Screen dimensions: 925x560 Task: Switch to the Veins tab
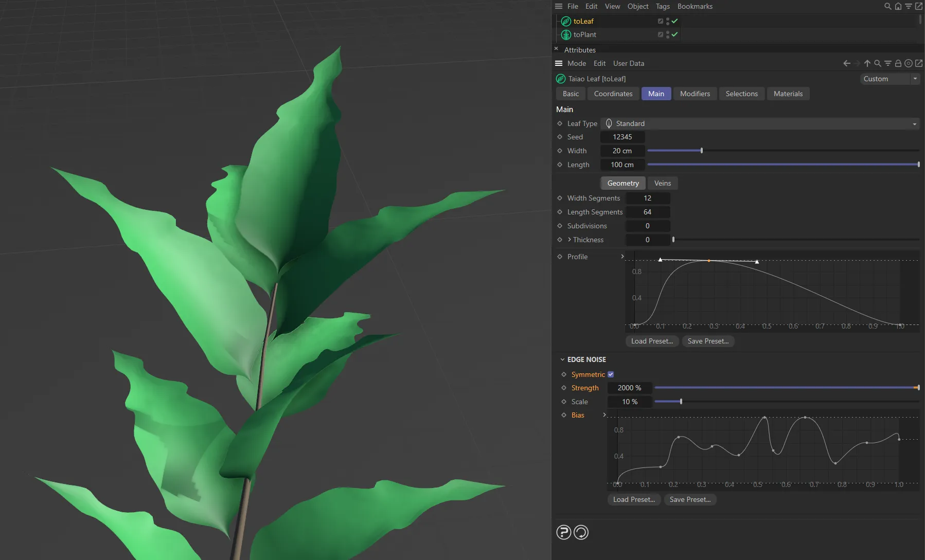point(663,183)
